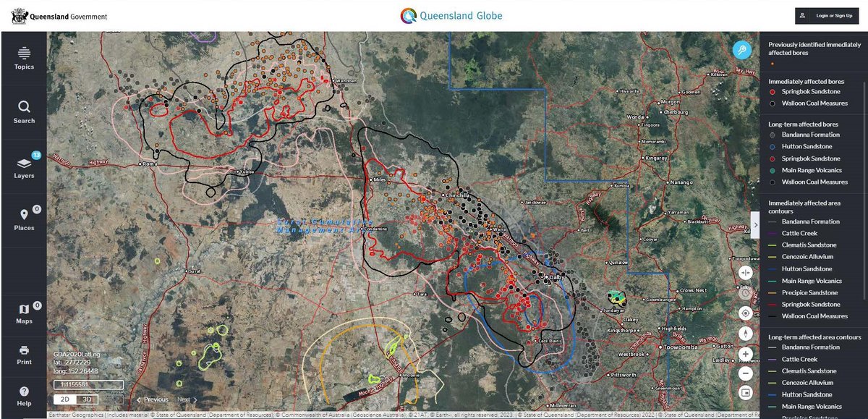Click 'Cattle Creek' under Immediately affected area contours

point(799,233)
